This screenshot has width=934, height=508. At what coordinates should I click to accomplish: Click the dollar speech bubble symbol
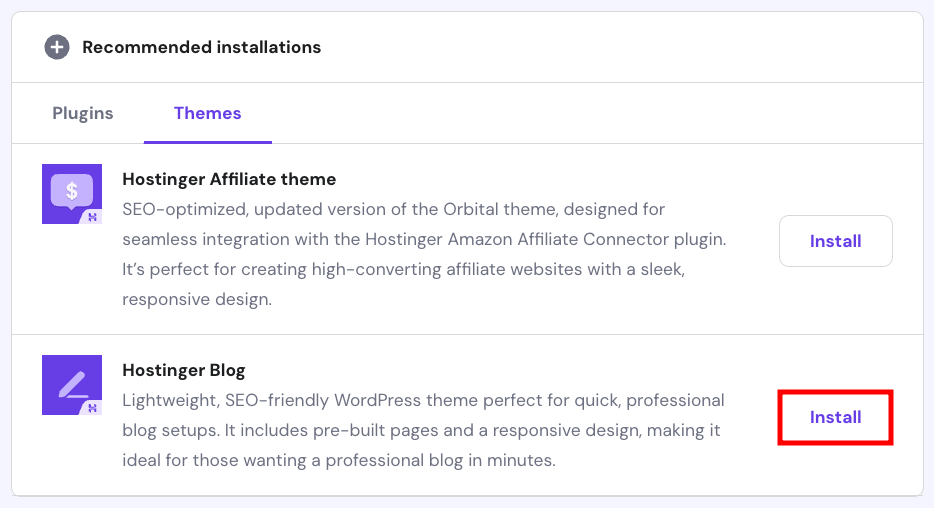coord(71,189)
